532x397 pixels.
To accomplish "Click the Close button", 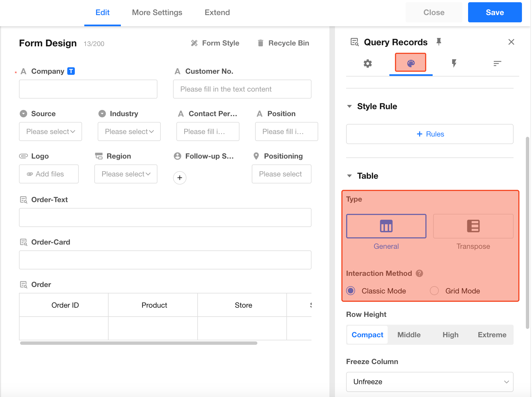I will pos(434,12).
